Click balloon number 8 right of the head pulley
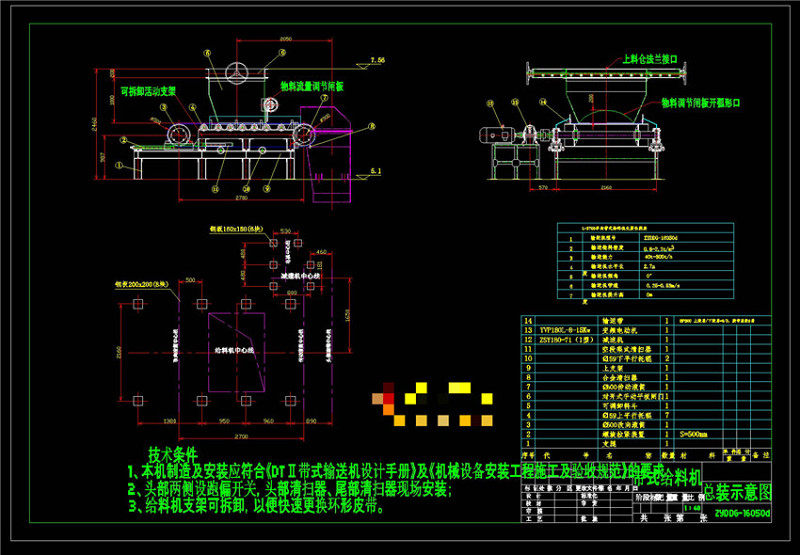The height and width of the screenshot is (555, 800). coord(372,125)
